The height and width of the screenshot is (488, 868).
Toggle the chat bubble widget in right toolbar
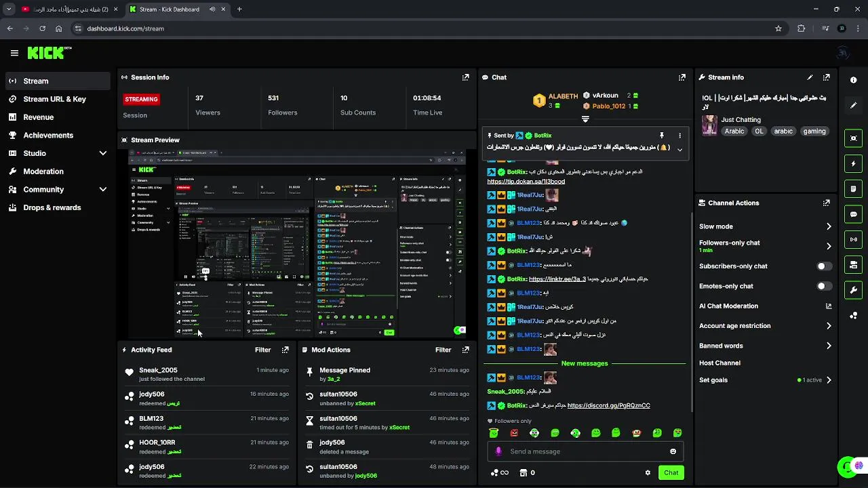coord(853,214)
